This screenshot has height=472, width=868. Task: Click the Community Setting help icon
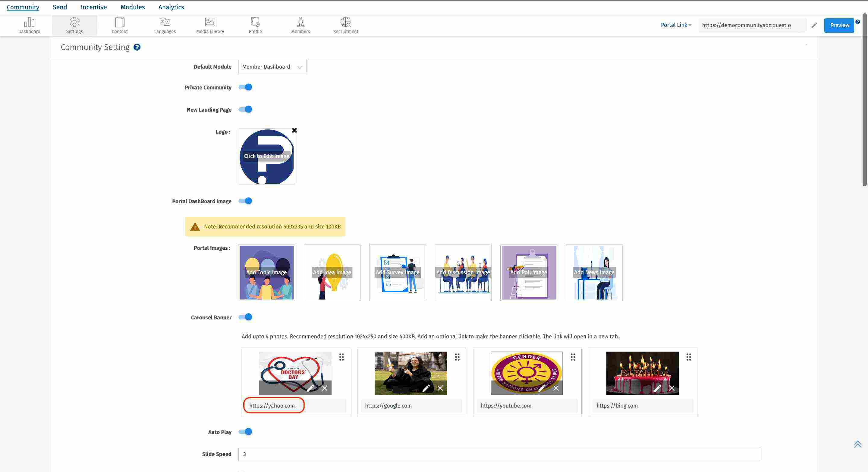pos(137,47)
